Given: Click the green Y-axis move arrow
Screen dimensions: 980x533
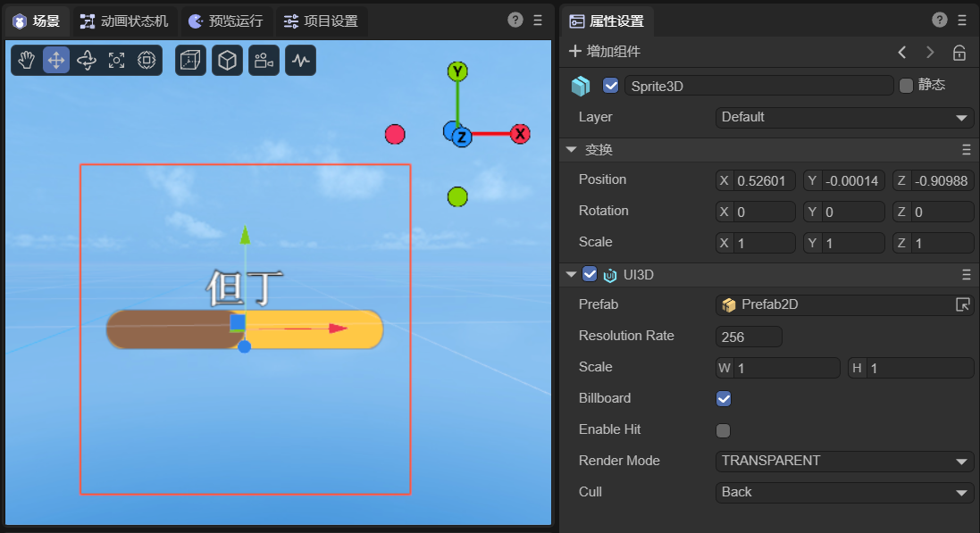Looking at the screenshot, I should coord(245,234).
